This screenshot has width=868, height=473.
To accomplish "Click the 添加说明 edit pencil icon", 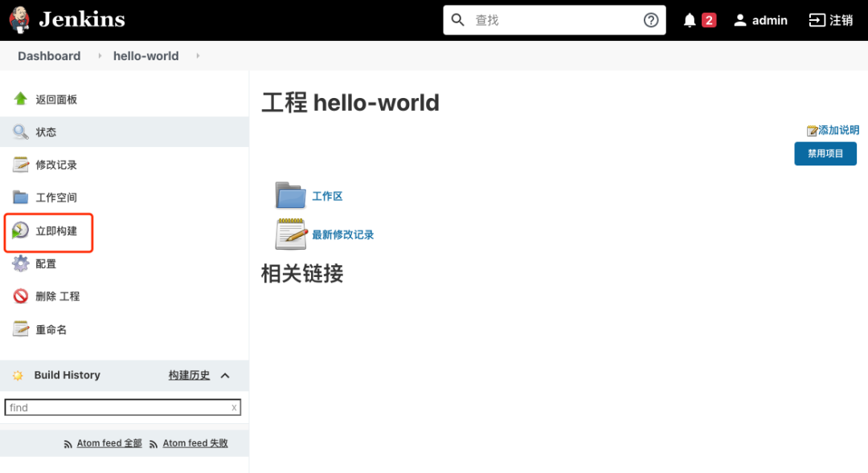I will pos(812,131).
